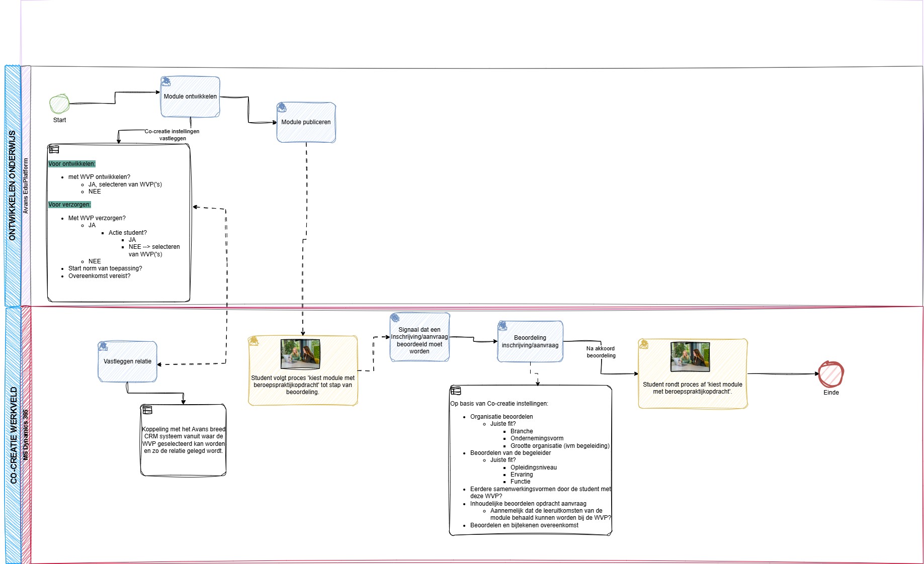This screenshot has height=564, width=924.
Task: Click the 'NEE --> selecteren van WVP('s)' bullet
Action: tap(154, 250)
